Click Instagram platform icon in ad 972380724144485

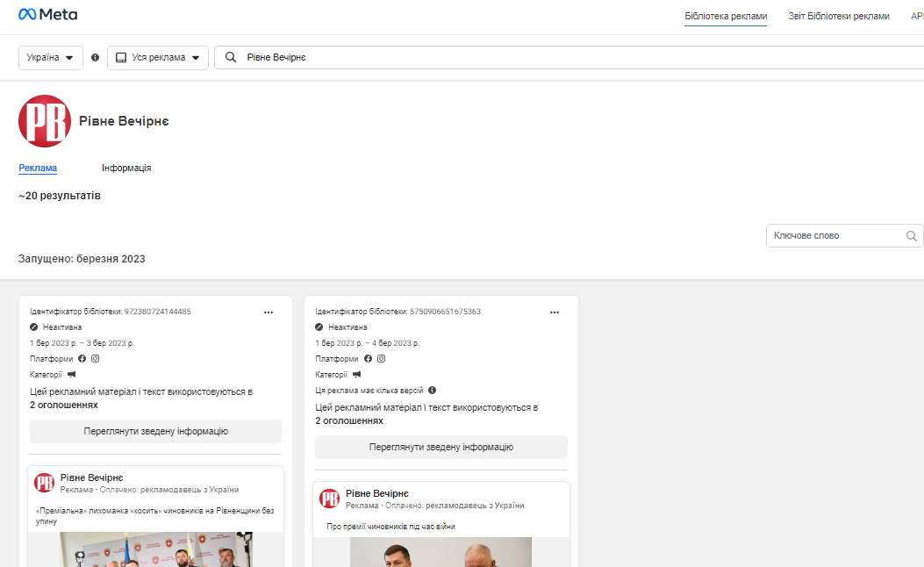click(96, 358)
